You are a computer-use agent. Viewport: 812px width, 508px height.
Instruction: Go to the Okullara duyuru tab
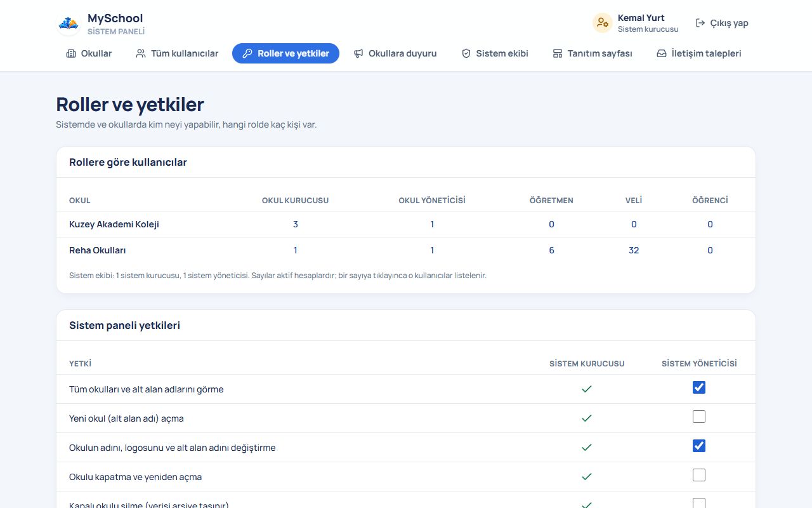click(395, 53)
